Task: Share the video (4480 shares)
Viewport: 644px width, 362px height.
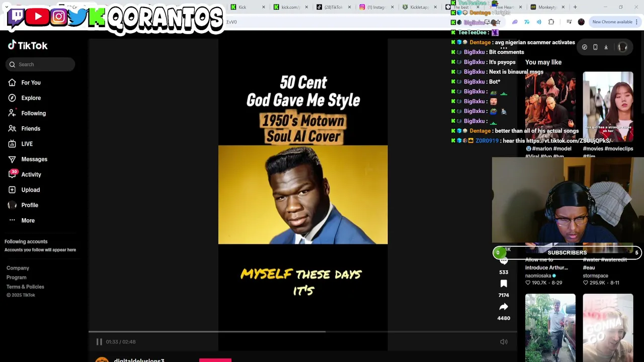Action: tap(504, 307)
